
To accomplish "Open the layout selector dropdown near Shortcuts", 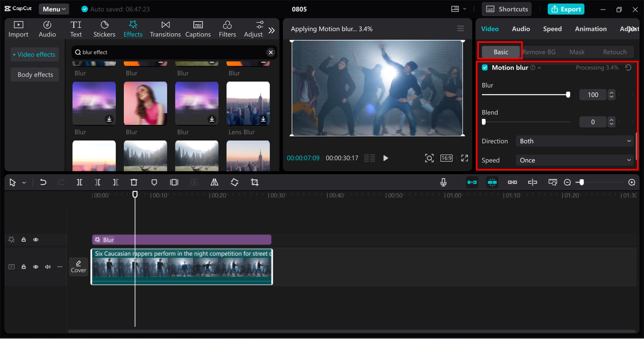I will click(459, 9).
